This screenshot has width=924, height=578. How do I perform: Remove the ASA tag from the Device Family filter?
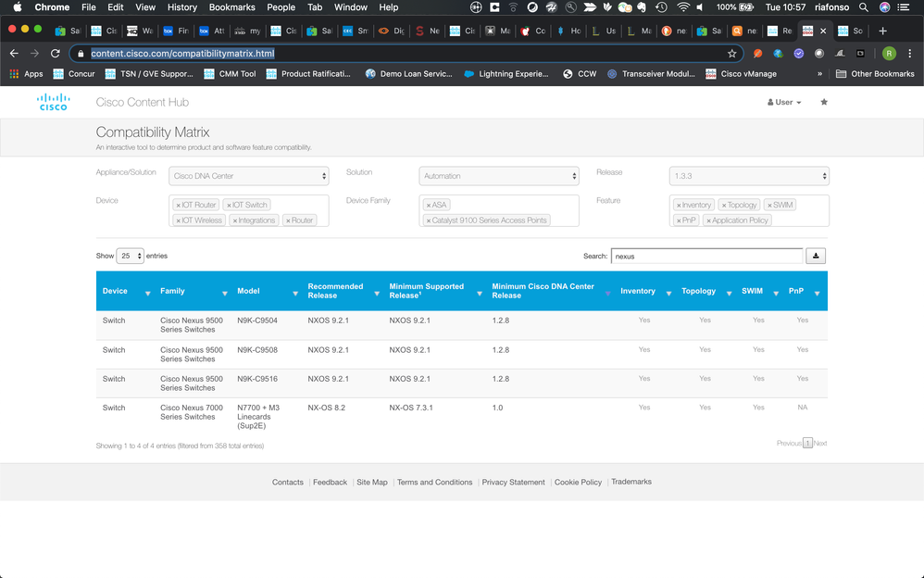pos(429,206)
